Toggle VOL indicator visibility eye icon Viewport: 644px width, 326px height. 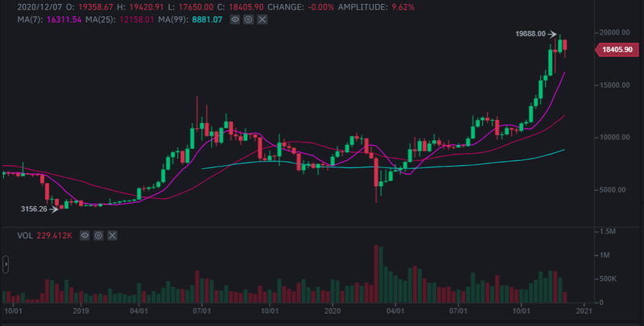(x=85, y=236)
